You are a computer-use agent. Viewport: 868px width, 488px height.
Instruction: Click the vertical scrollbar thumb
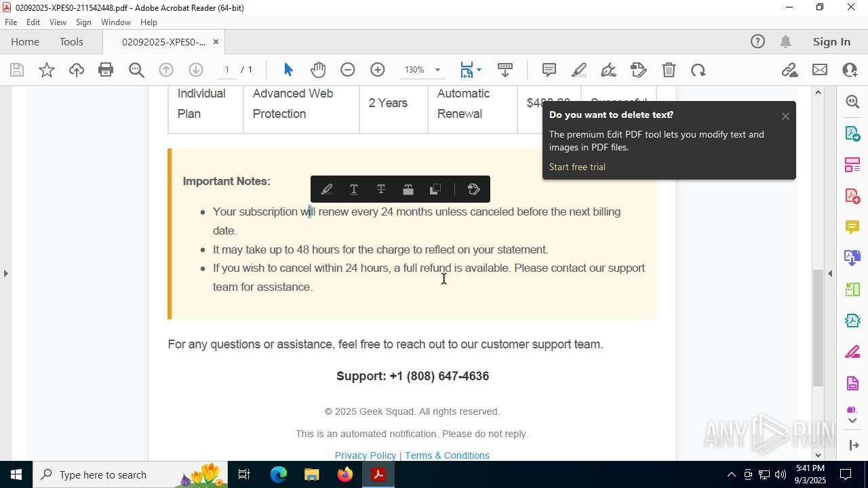(818, 327)
